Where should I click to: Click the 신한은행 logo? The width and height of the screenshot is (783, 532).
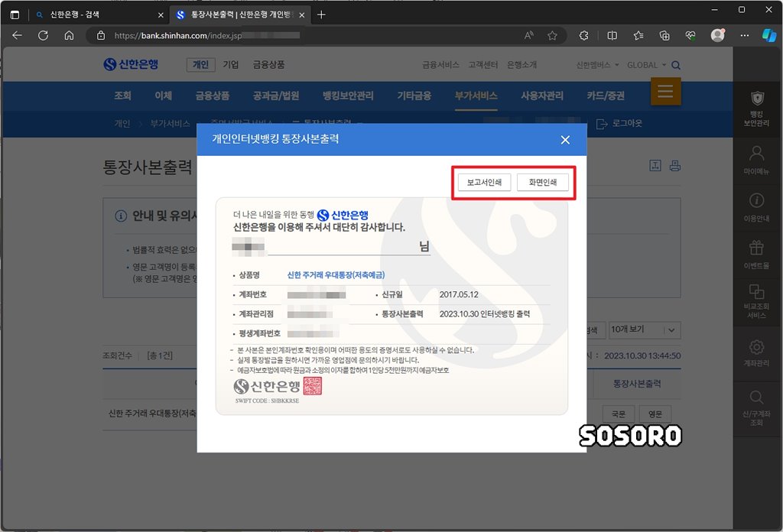point(131,64)
